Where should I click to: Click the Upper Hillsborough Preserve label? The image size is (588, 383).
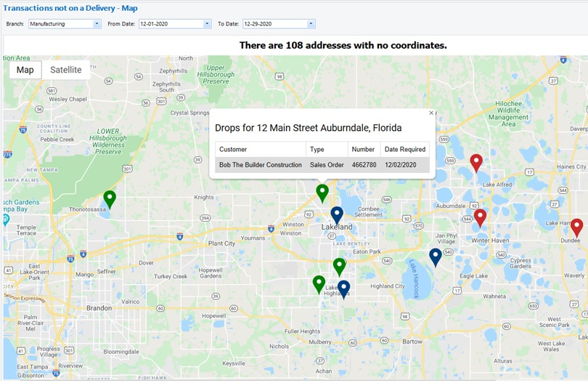(x=216, y=74)
